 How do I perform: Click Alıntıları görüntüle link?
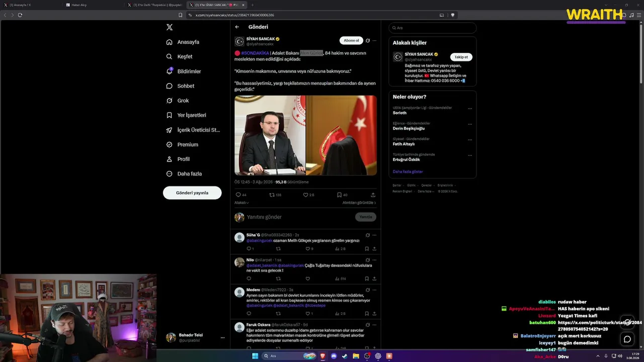(359, 203)
